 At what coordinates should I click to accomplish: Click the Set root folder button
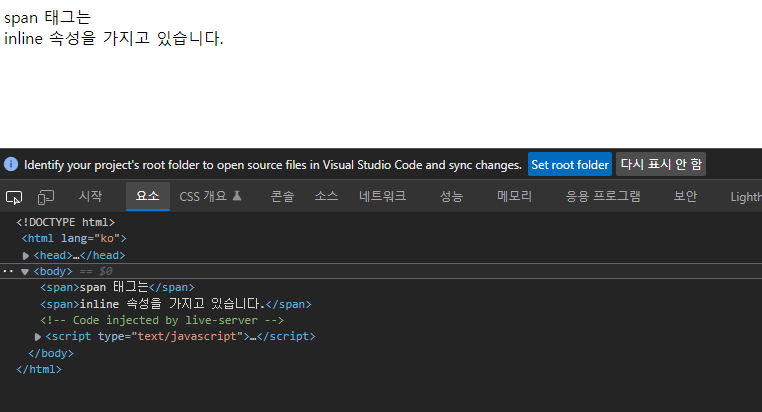570,165
